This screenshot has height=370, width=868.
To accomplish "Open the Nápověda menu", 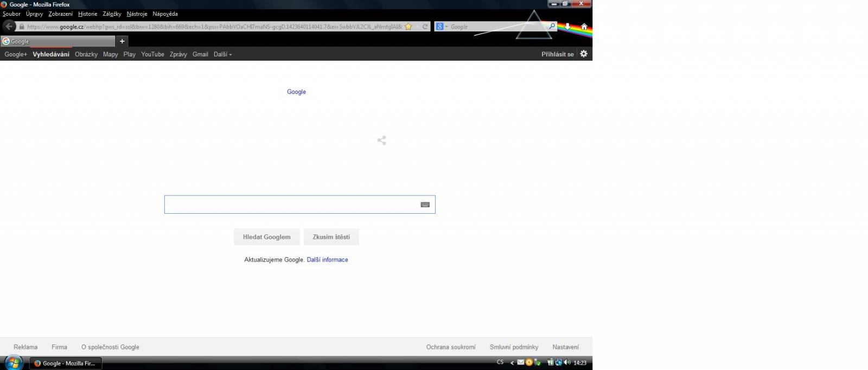I will [165, 14].
